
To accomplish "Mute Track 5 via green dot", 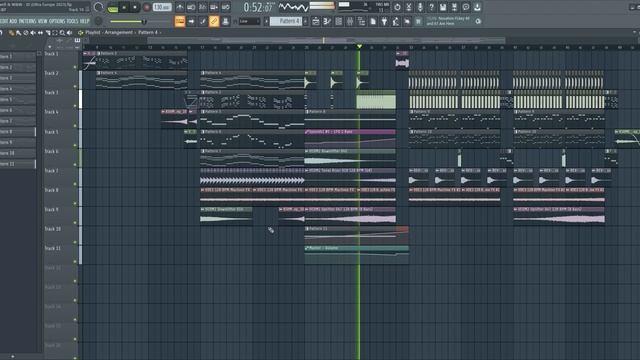I will [x=75, y=145].
